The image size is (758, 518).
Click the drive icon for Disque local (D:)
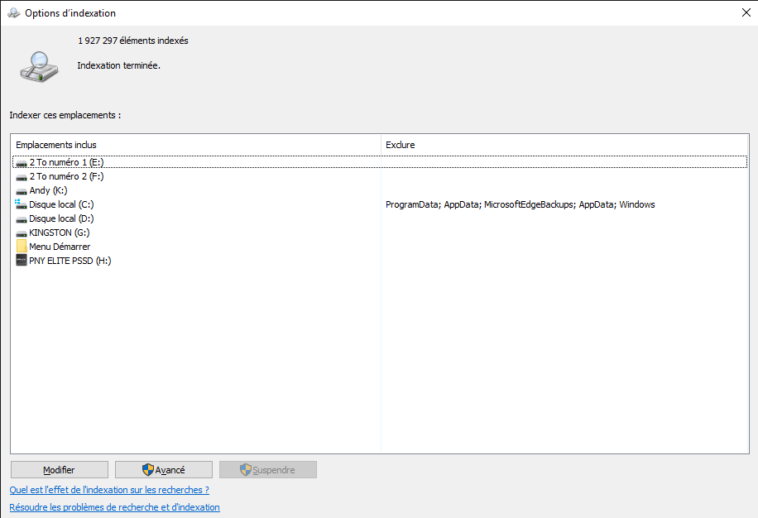click(x=21, y=219)
